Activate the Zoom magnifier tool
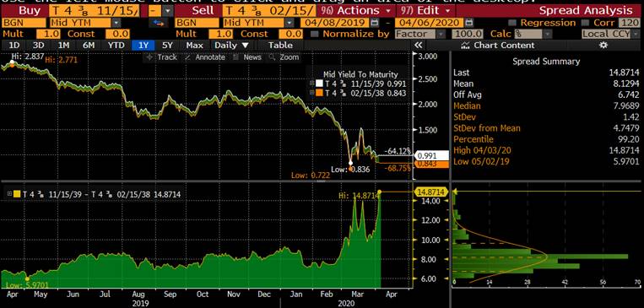The height and width of the screenshot is (308, 644). [284, 57]
